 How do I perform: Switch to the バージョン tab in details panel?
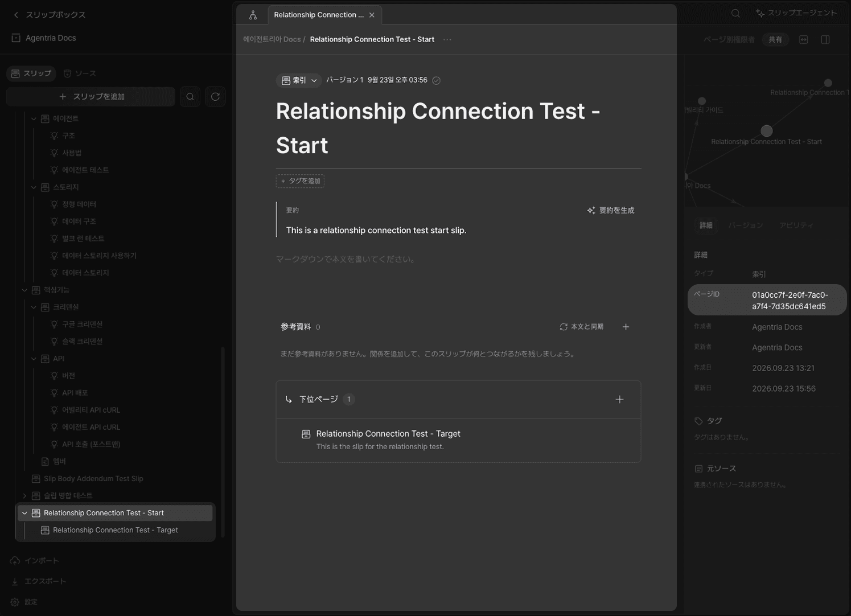[x=745, y=225]
